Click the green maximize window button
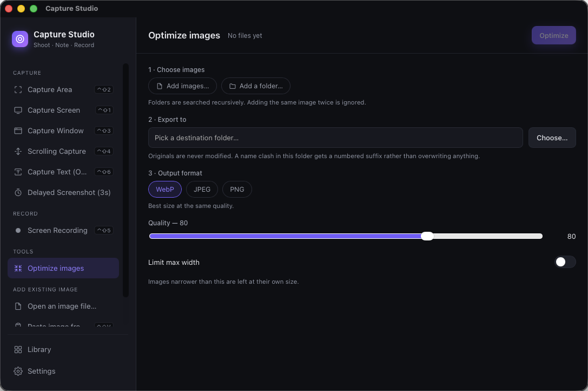 tap(34, 8)
